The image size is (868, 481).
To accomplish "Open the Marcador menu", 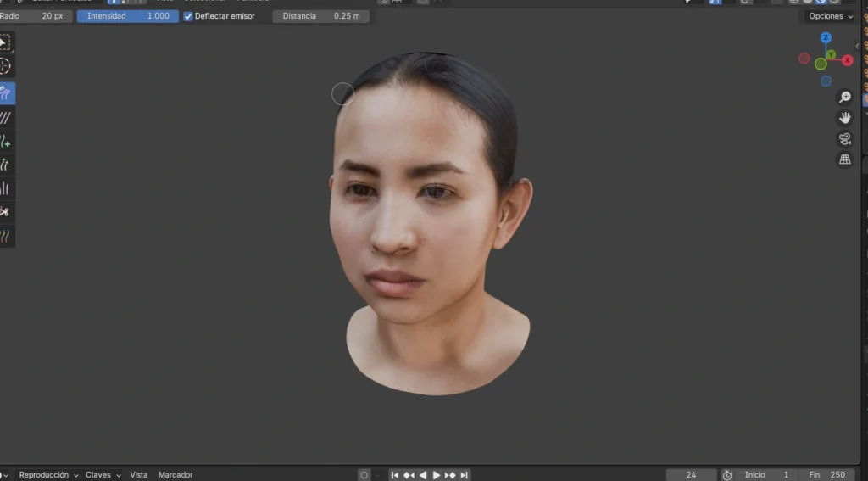I will point(175,475).
